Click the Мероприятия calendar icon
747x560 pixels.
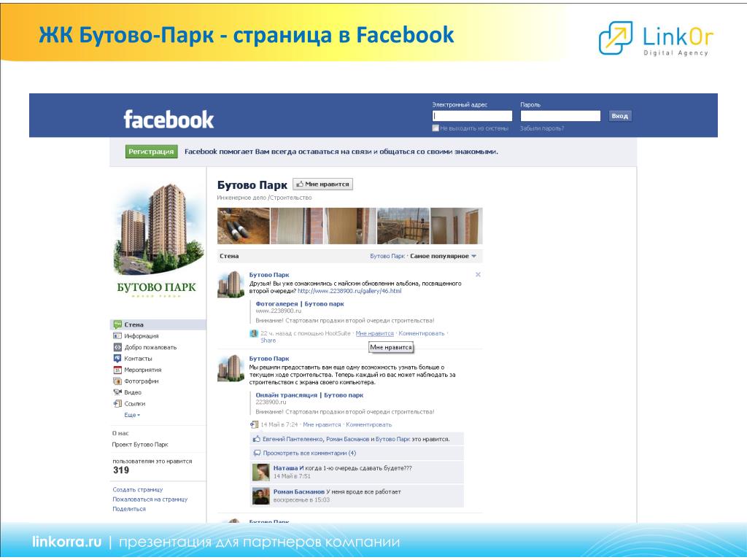(x=117, y=370)
